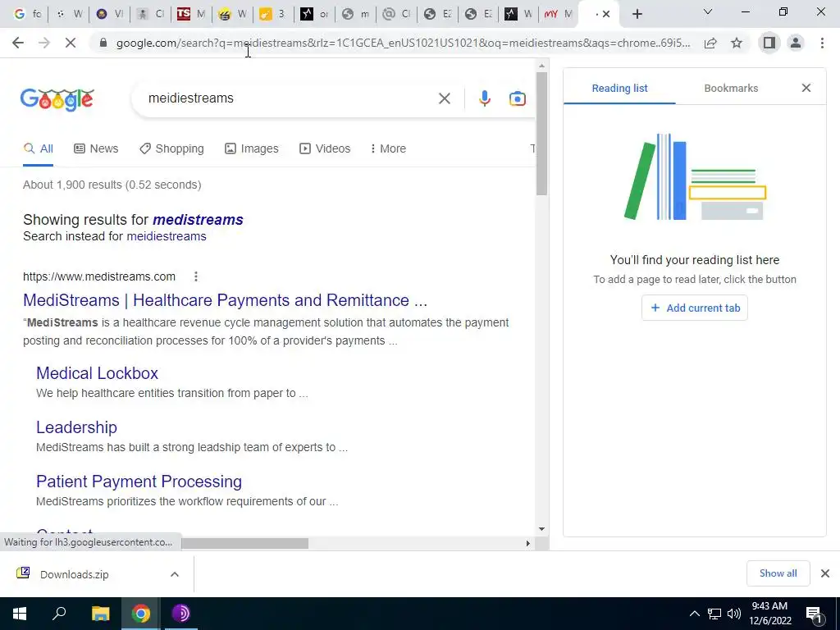This screenshot has width=840, height=630.
Task: Toggle the Chrome side panel button
Action: 769,43
